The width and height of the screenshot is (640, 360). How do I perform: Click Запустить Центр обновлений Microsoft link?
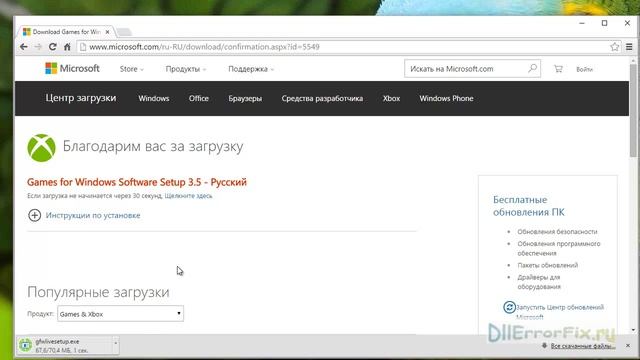560,311
